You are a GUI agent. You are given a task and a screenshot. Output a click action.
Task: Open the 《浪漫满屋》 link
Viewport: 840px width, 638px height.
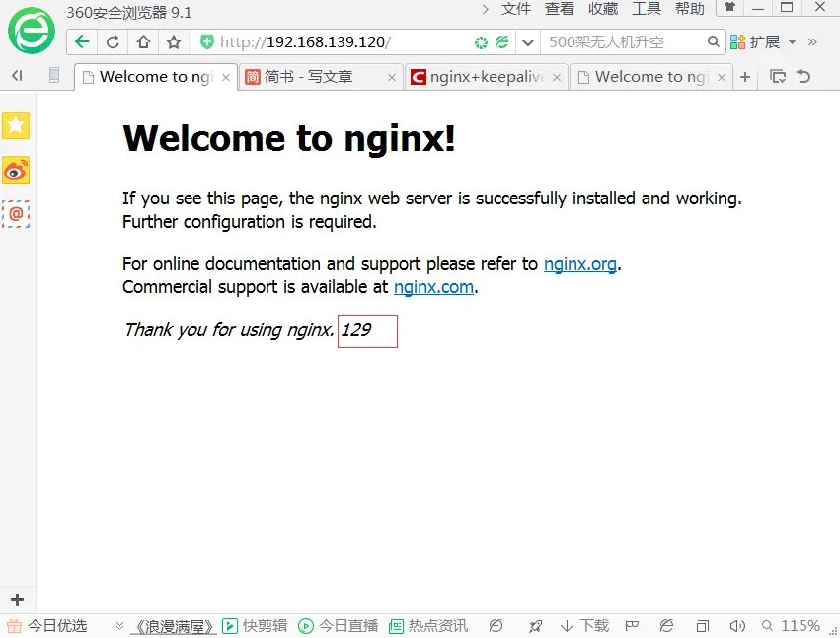pyautogui.click(x=174, y=627)
